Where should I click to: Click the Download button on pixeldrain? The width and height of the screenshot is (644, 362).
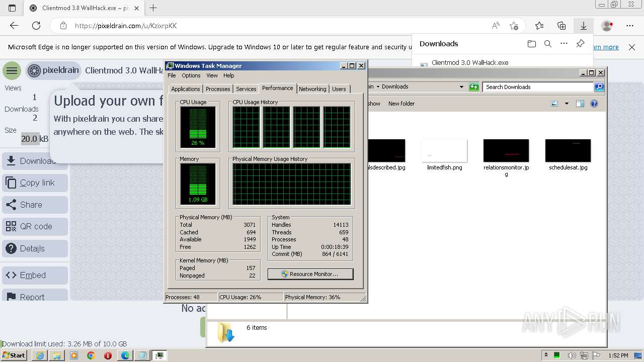35,161
